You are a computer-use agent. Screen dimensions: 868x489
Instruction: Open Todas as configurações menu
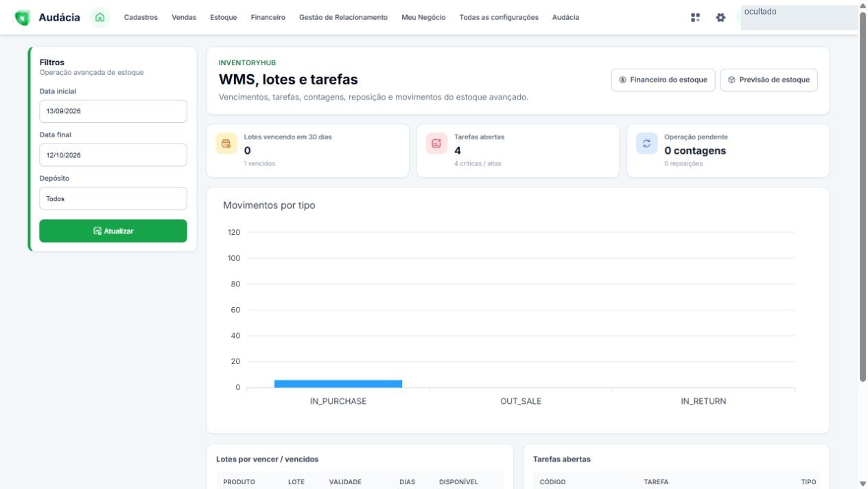499,17
